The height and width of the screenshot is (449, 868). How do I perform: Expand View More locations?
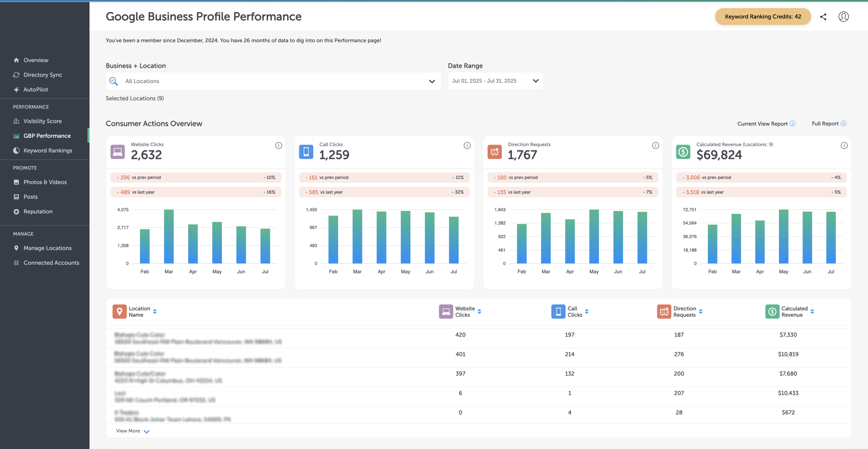132,431
